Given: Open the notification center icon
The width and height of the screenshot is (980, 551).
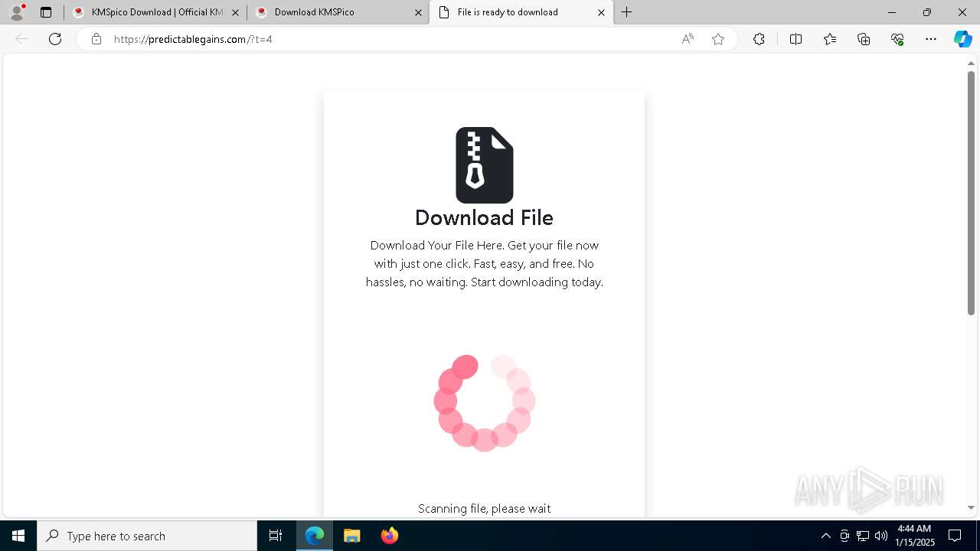Looking at the screenshot, I should (955, 536).
